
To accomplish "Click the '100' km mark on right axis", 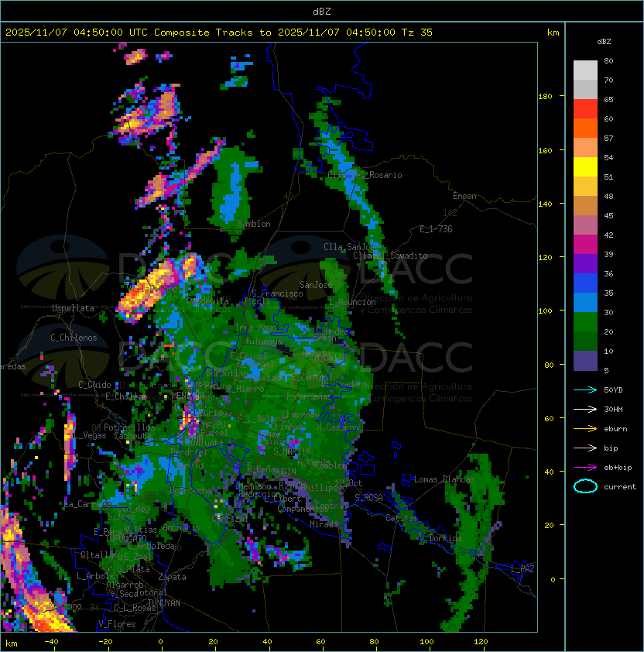I will point(545,311).
